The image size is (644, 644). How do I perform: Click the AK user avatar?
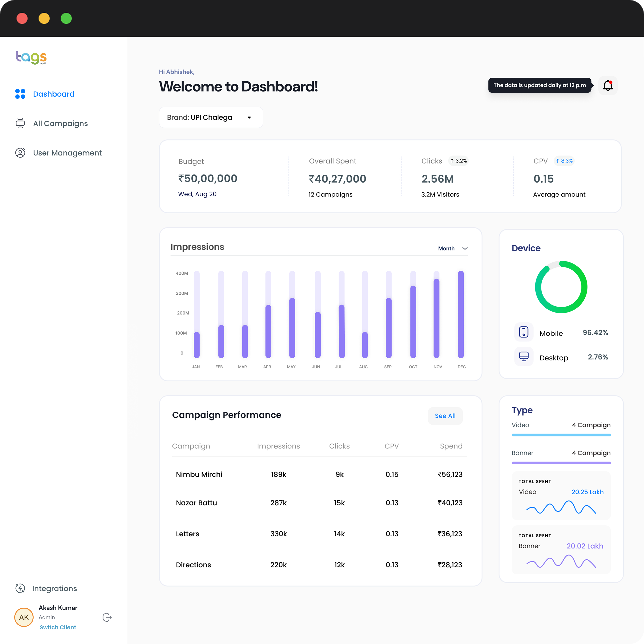24,617
